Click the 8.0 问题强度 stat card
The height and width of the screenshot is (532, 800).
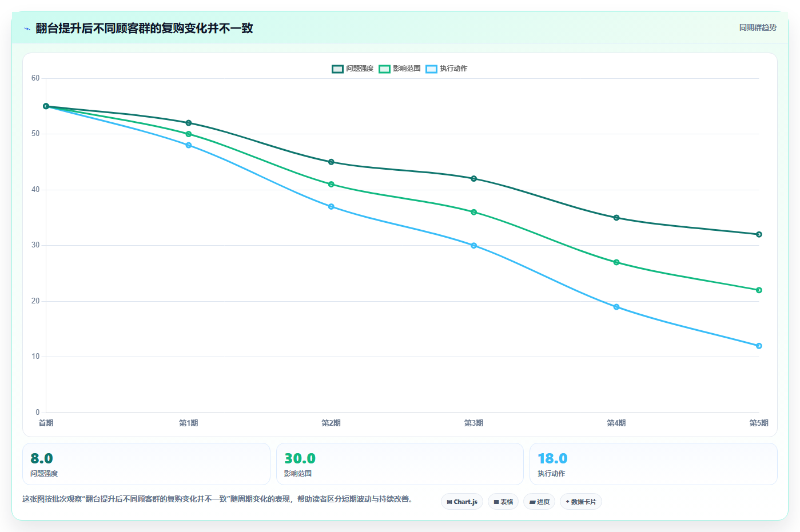(x=146, y=464)
